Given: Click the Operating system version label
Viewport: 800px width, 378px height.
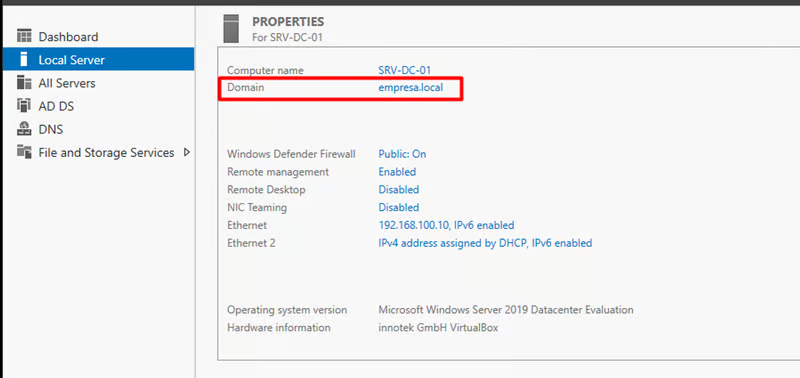Looking at the screenshot, I should click(x=287, y=310).
